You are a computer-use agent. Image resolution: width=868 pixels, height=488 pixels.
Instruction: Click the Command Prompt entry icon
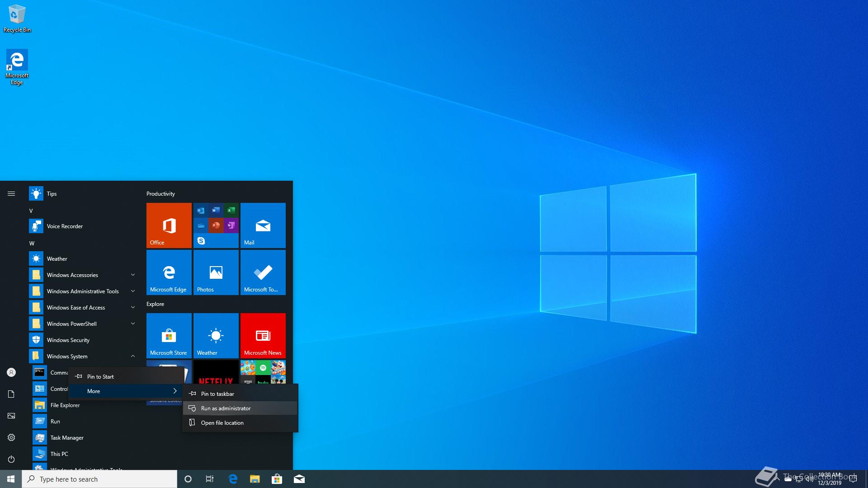pos(40,373)
